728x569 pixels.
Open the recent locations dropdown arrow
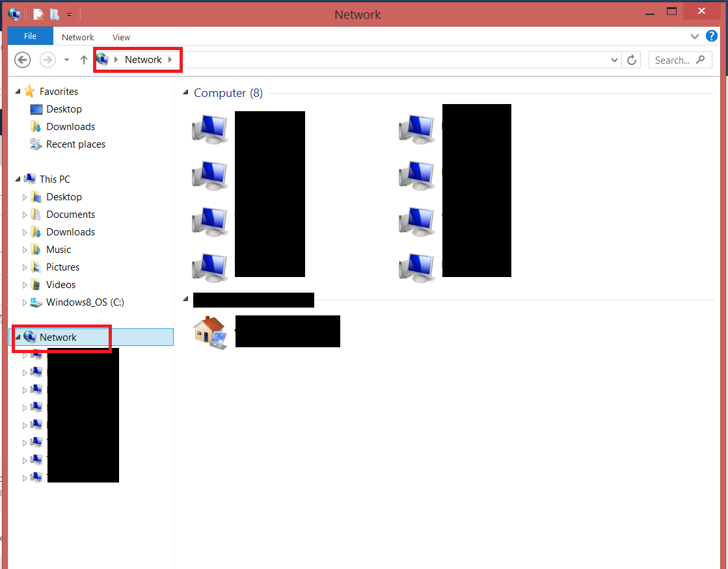coord(66,60)
